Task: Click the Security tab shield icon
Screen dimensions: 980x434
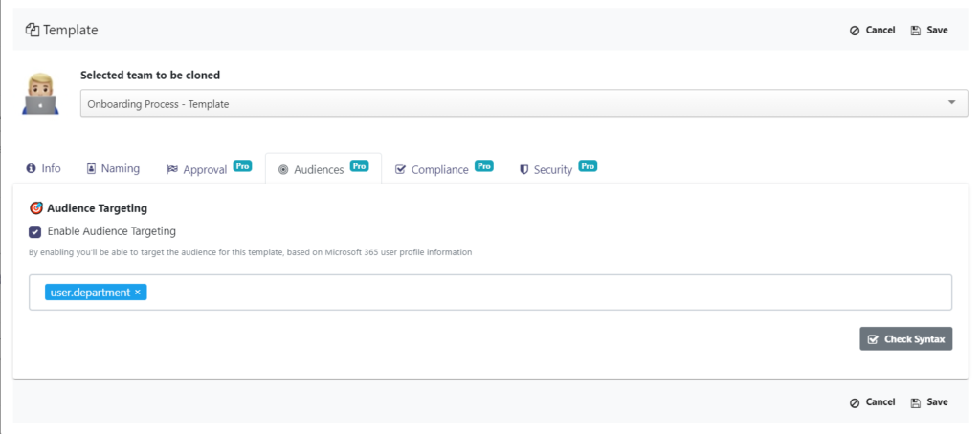Action: (x=523, y=170)
